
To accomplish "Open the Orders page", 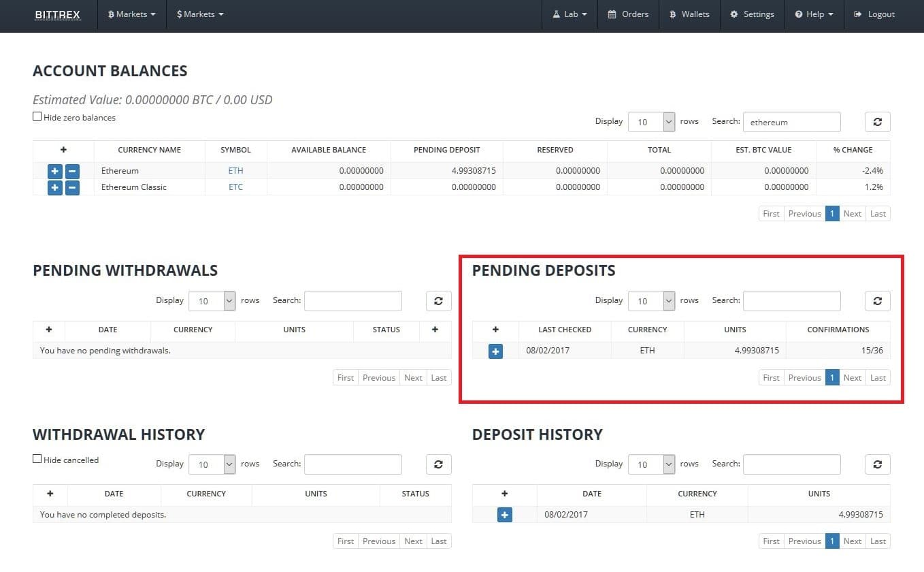I will point(628,14).
